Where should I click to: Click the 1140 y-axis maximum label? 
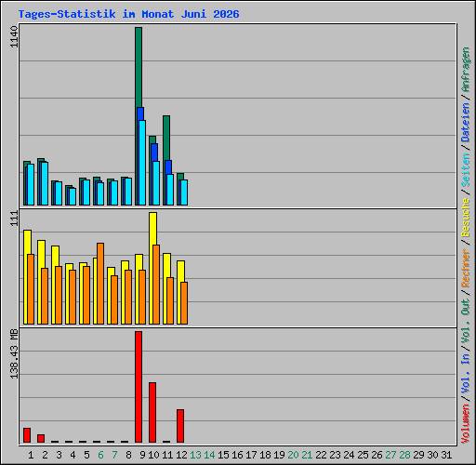click(14, 37)
